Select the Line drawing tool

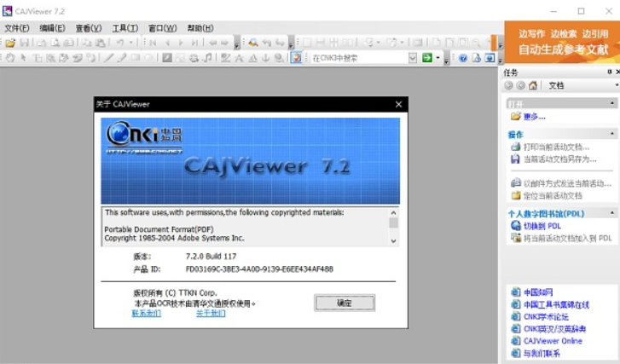pos(109,58)
